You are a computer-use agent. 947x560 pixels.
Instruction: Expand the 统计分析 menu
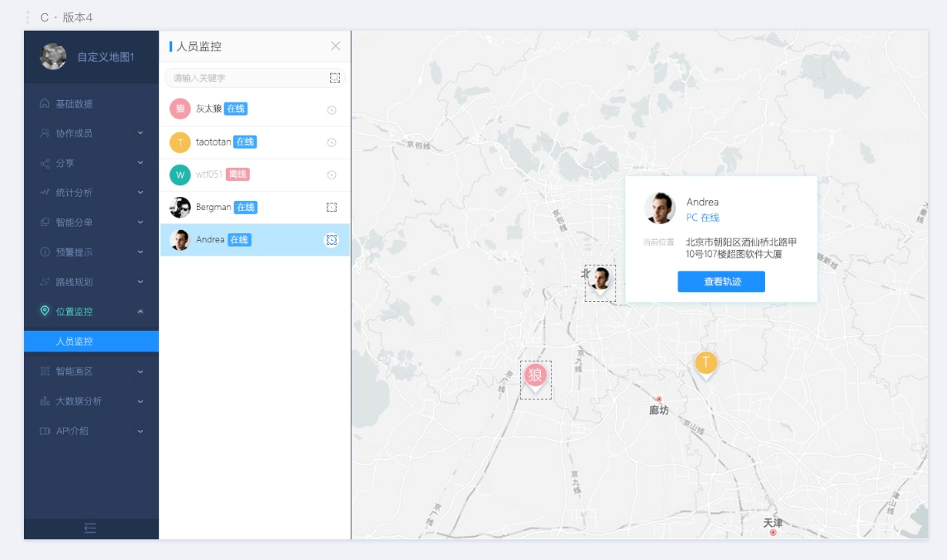91,193
